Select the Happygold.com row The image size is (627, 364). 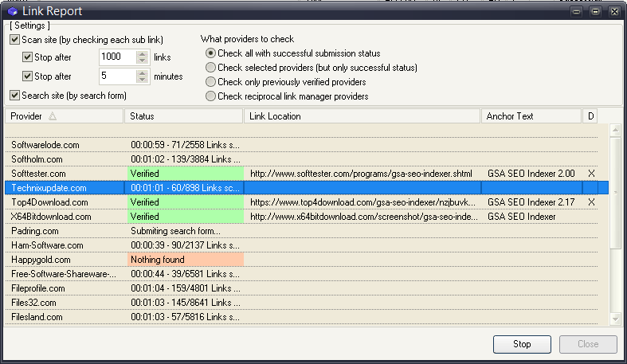click(301, 260)
